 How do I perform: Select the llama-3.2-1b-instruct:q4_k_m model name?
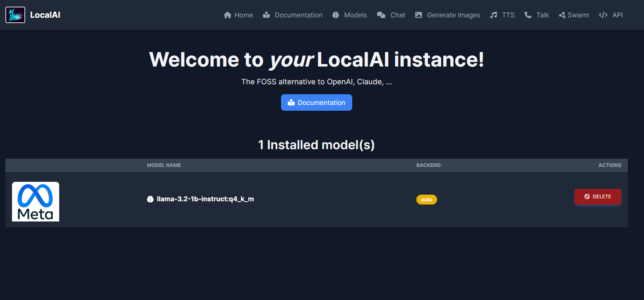coord(205,199)
